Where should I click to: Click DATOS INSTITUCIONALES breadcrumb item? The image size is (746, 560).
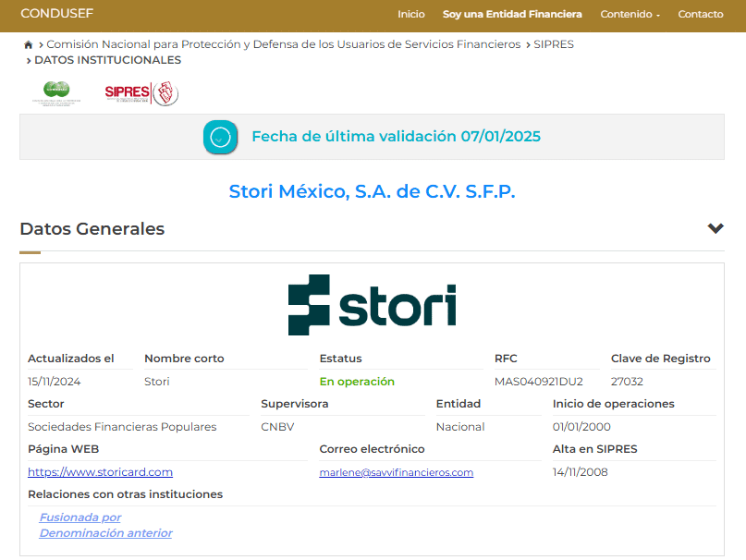(107, 60)
